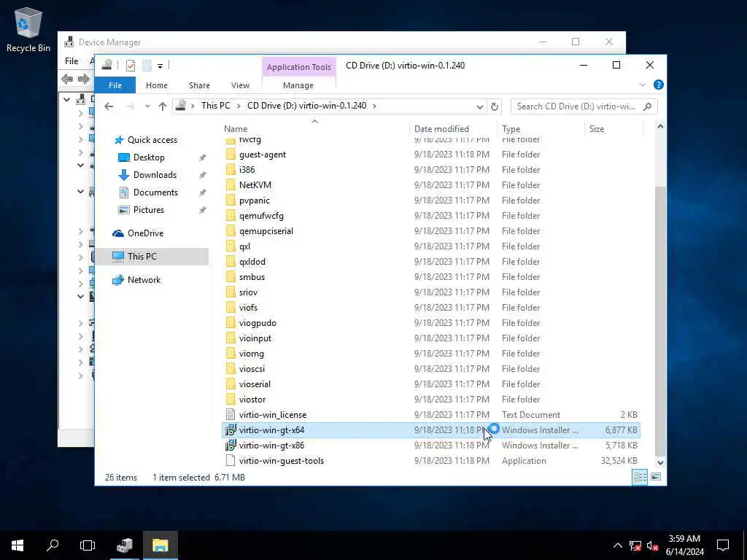This screenshot has width=747, height=560.
Task: Open address bar history dropdown
Action: [x=480, y=106]
